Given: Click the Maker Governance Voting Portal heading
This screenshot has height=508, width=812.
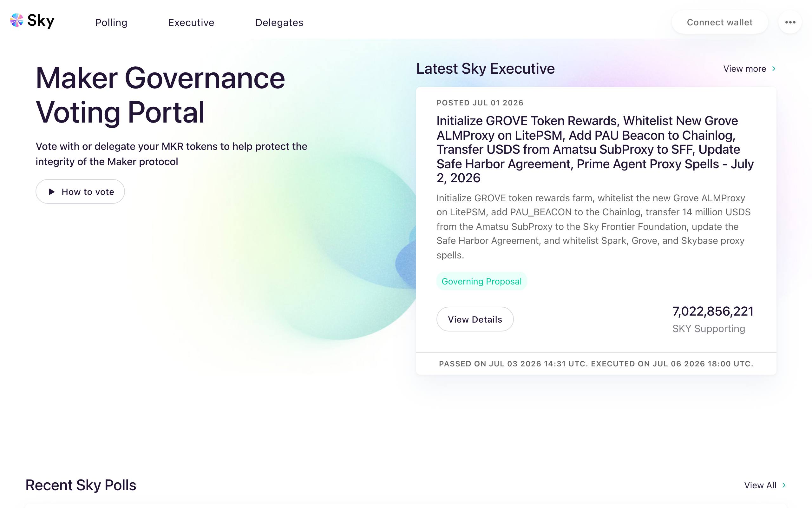Looking at the screenshot, I should [x=160, y=95].
